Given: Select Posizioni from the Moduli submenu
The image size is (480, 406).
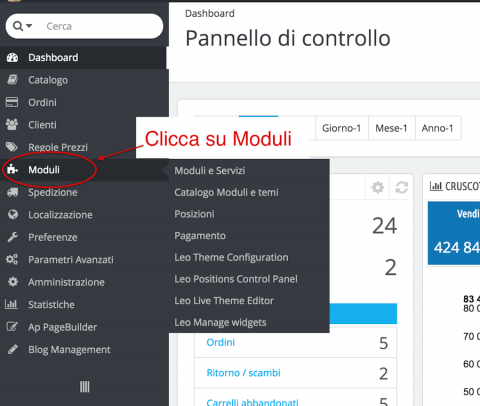Looking at the screenshot, I should (x=194, y=214).
